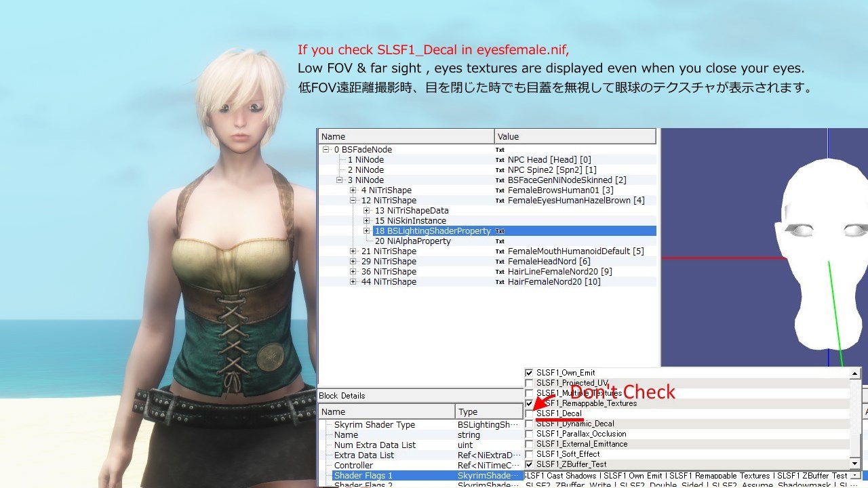Expand the 29 NiTriShape node
868x488 pixels.
pos(353,262)
